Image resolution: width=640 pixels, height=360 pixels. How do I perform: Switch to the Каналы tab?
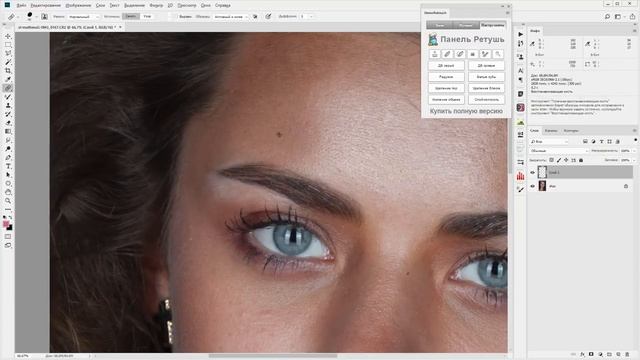551,131
